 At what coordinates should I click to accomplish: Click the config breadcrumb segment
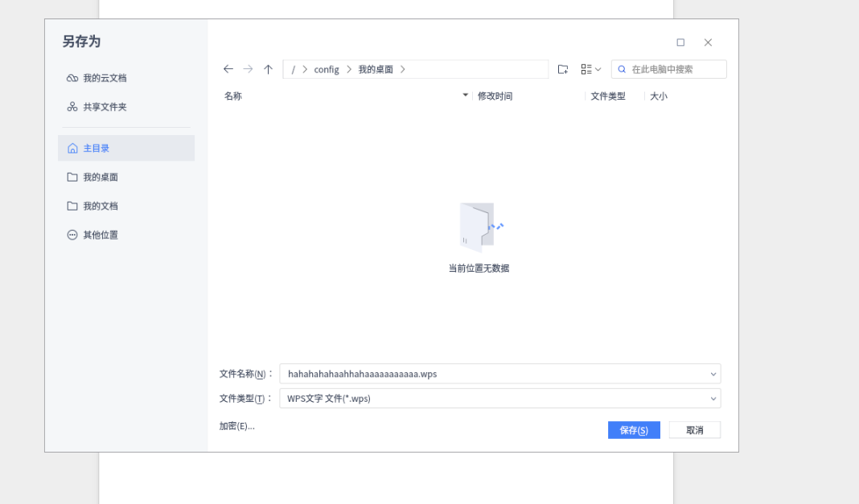[327, 70]
